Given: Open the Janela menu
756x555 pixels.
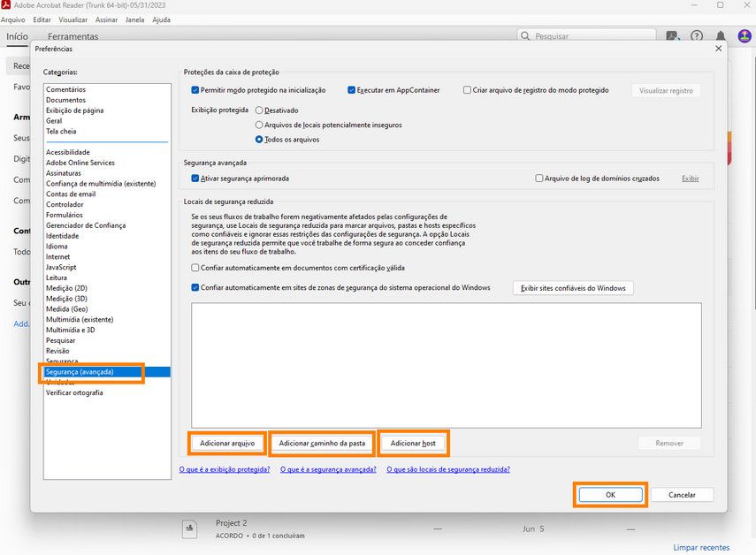Looking at the screenshot, I should click(135, 19).
